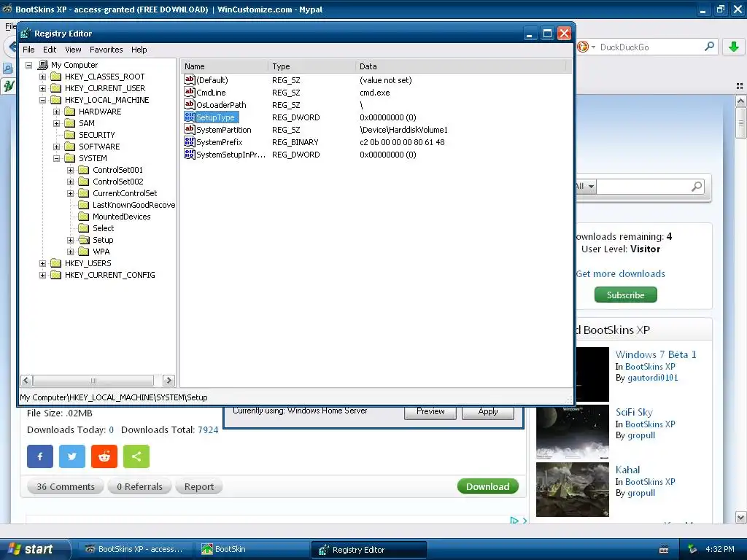
Task: Expand the HKEY_CURRENT_USER node
Action: pyautogui.click(x=42, y=88)
